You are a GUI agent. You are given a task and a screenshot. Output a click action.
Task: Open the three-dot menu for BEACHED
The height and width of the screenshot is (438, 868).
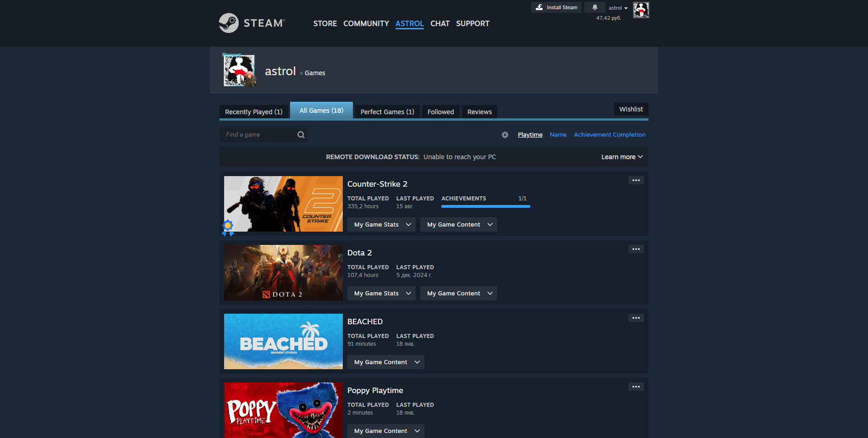636,318
